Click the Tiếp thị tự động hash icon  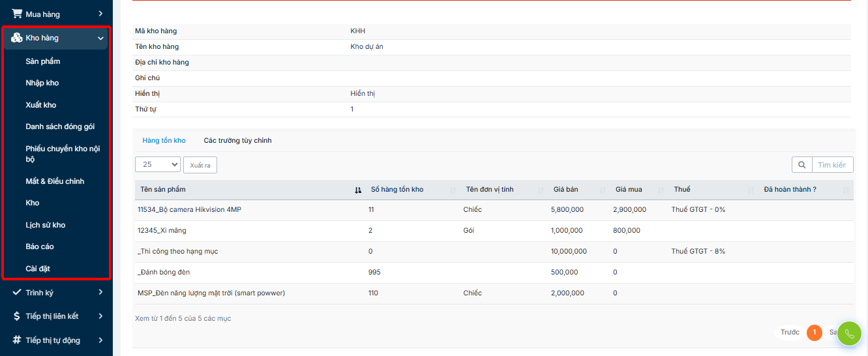click(17, 340)
